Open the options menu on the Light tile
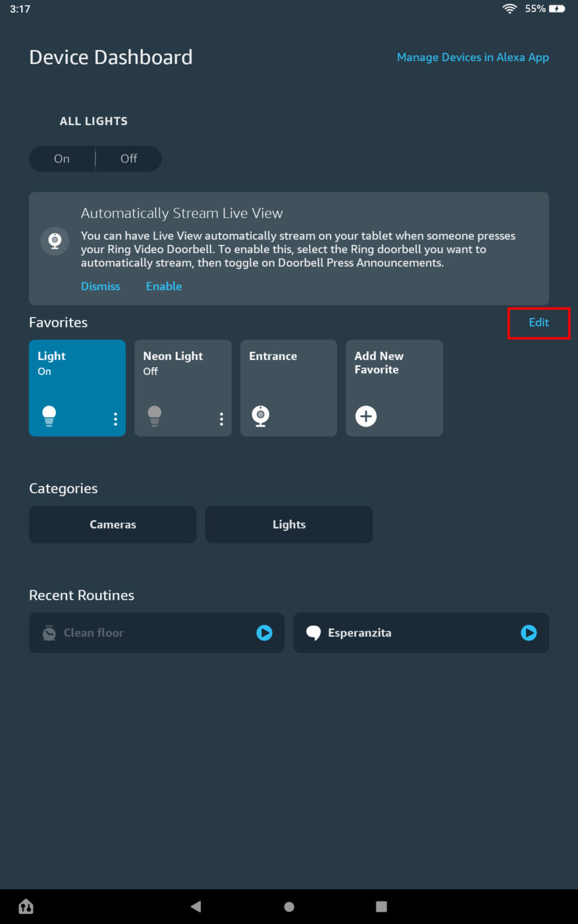The width and height of the screenshot is (578, 924). 115,418
